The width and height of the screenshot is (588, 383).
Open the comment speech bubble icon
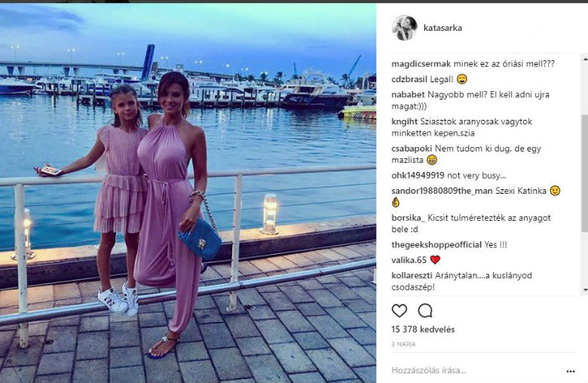point(425,311)
